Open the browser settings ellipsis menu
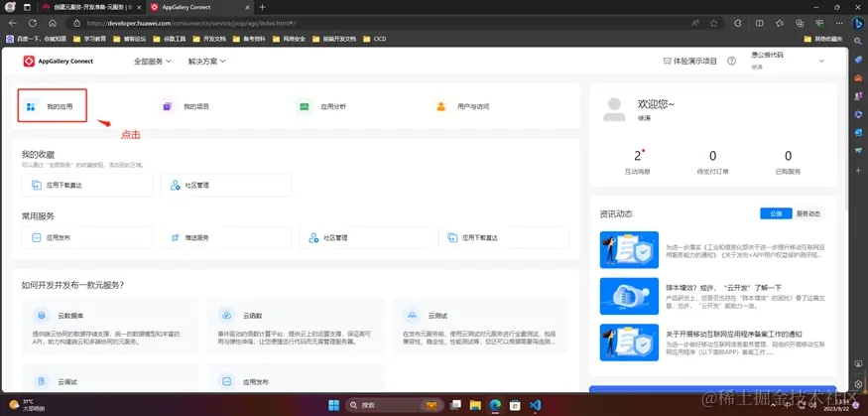 pos(839,23)
